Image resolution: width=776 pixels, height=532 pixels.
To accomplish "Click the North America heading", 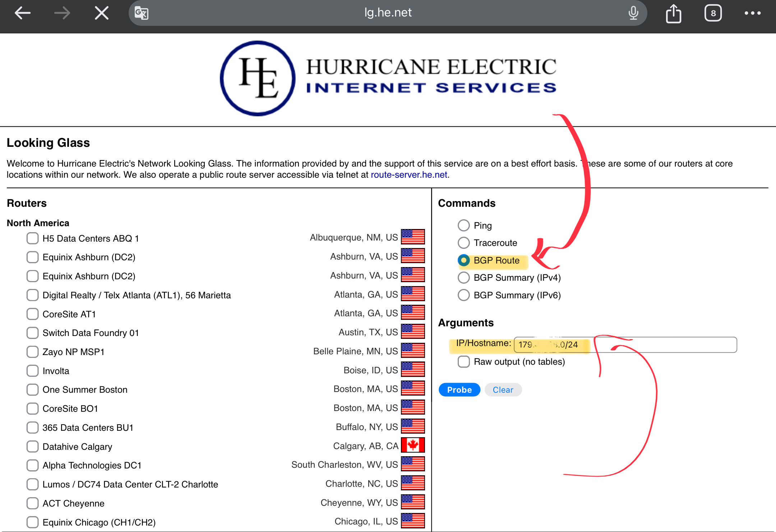I will tap(38, 223).
